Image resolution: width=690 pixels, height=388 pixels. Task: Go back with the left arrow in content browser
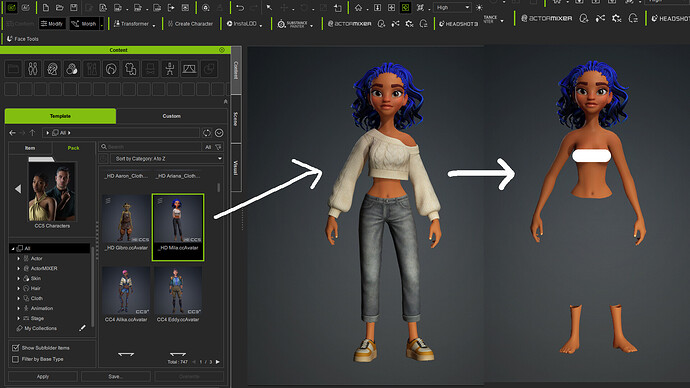(x=12, y=132)
